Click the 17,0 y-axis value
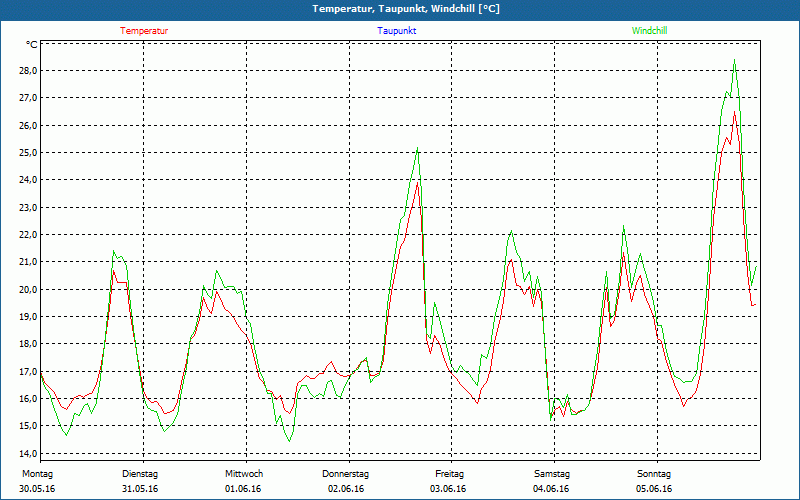The width and height of the screenshot is (800, 500). tap(29, 371)
